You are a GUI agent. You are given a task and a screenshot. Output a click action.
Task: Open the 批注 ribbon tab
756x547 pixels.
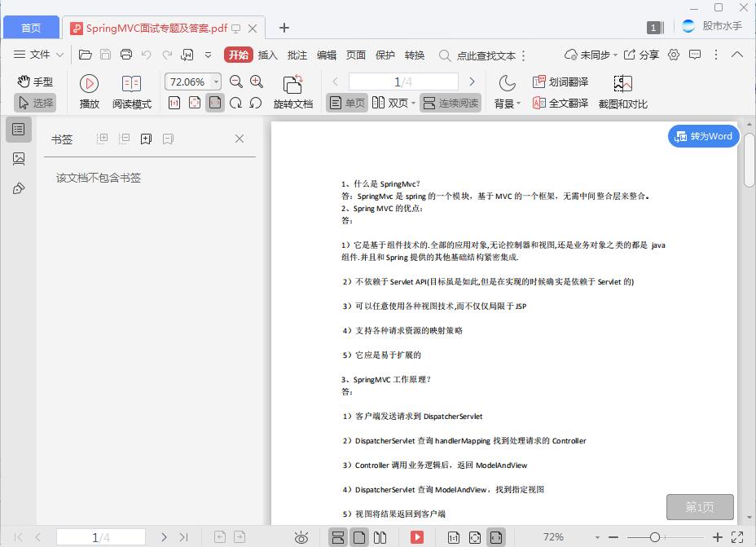pos(297,55)
